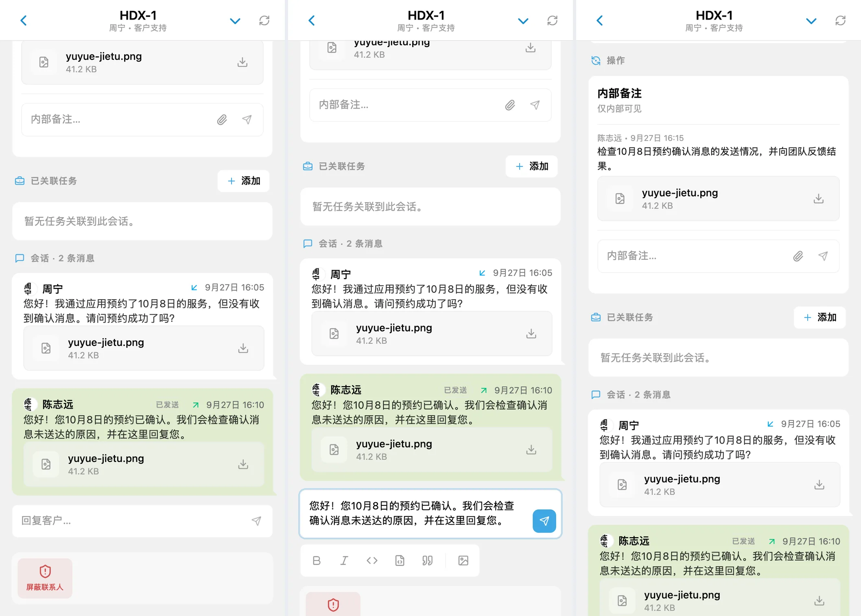The image size is (861, 616).
Task: Download 陈志远's attachment in left panel
Action: pyautogui.click(x=243, y=464)
